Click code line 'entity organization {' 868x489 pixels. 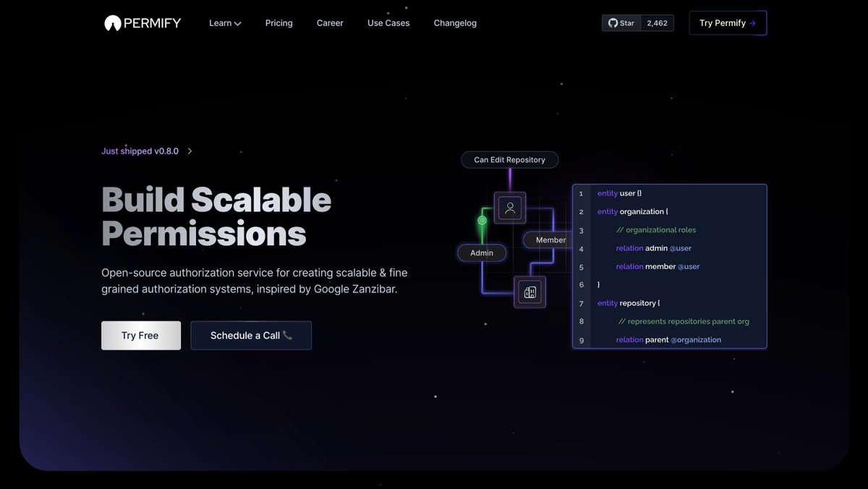[633, 212]
